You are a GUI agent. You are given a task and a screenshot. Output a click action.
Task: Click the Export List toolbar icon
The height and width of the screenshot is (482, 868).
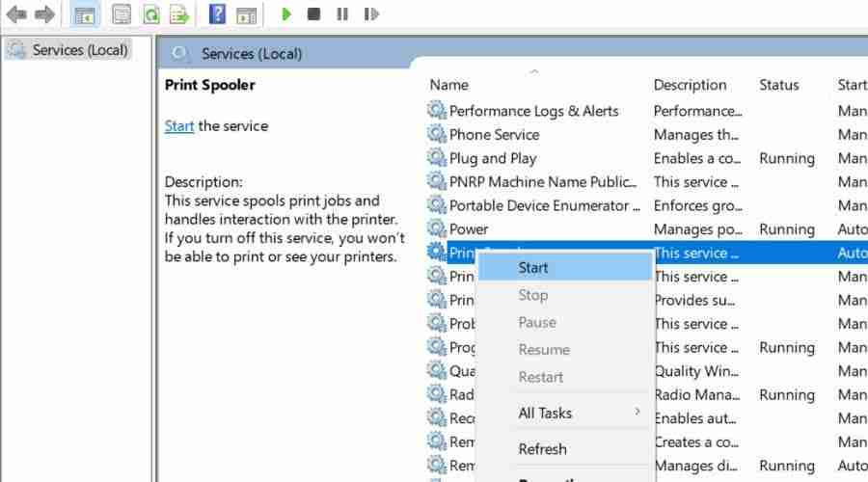[179, 14]
